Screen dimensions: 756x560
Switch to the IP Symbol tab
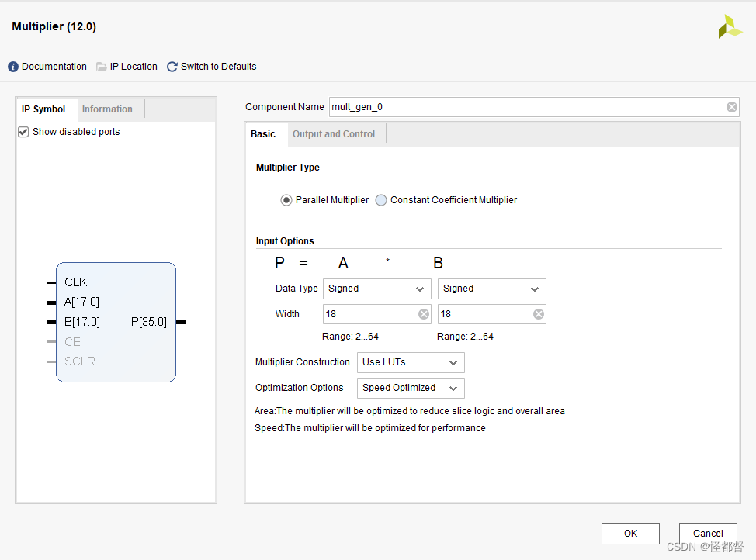pos(43,109)
